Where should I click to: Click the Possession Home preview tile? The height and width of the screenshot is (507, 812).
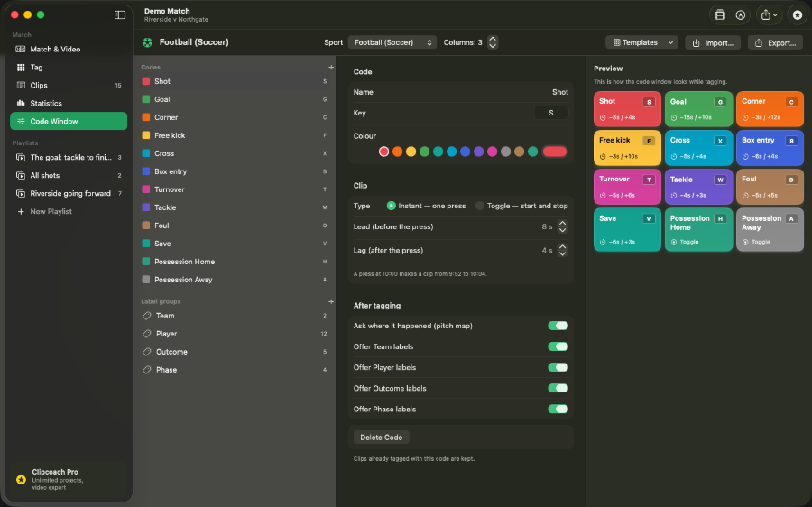pyautogui.click(x=698, y=229)
